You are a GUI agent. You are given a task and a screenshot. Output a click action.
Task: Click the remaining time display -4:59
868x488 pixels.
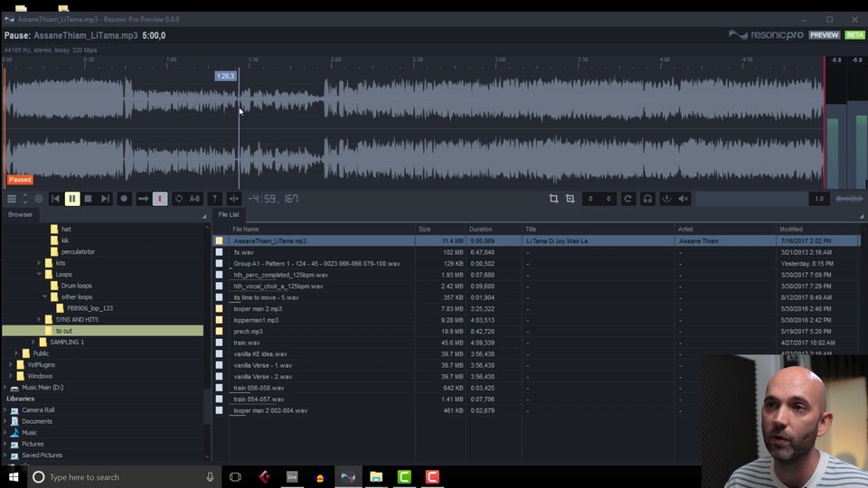[273, 199]
